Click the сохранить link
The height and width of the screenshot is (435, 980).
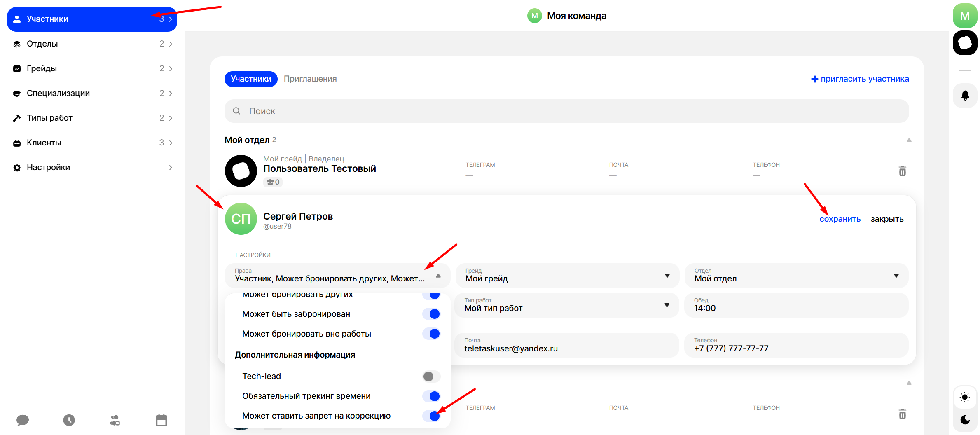click(840, 219)
